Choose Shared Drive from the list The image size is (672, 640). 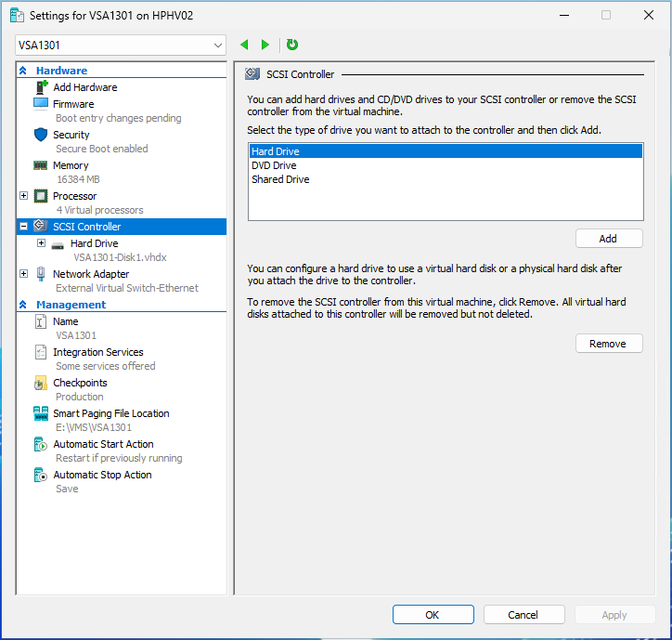tap(280, 179)
